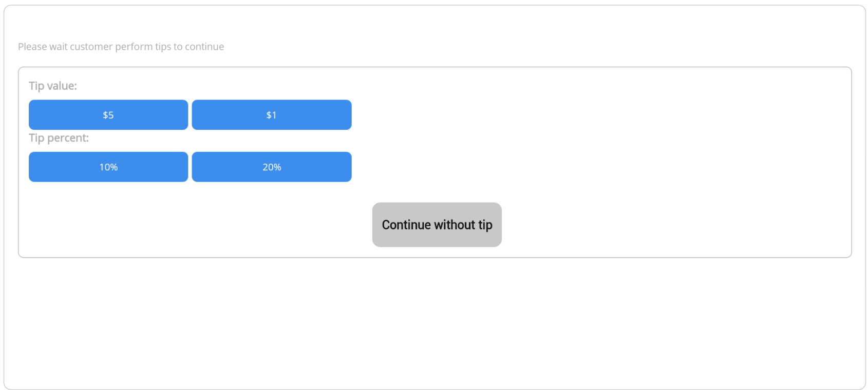Screen dimensions: 868x390
Task: Choose the 10% tip percent button
Action: click(108, 167)
